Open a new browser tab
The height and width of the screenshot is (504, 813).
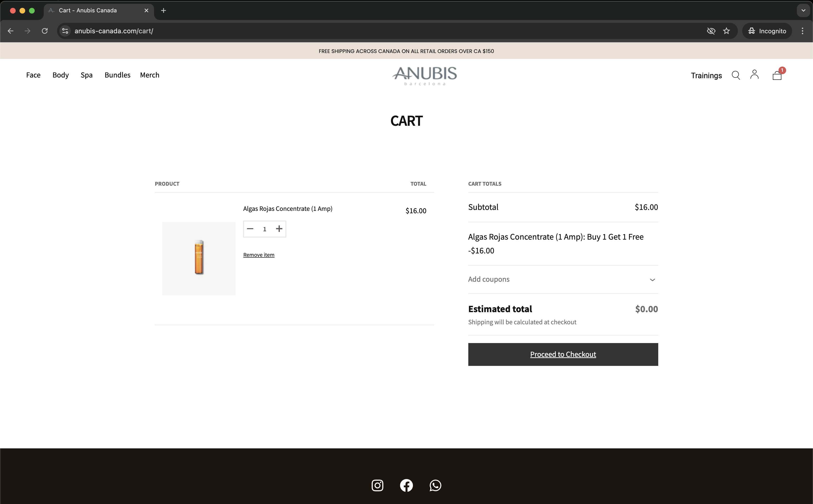tap(163, 11)
